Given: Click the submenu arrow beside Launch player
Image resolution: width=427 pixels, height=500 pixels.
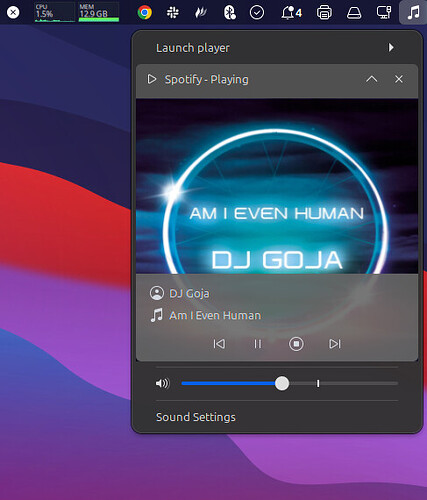Looking at the screenshot, I should 391,48.
